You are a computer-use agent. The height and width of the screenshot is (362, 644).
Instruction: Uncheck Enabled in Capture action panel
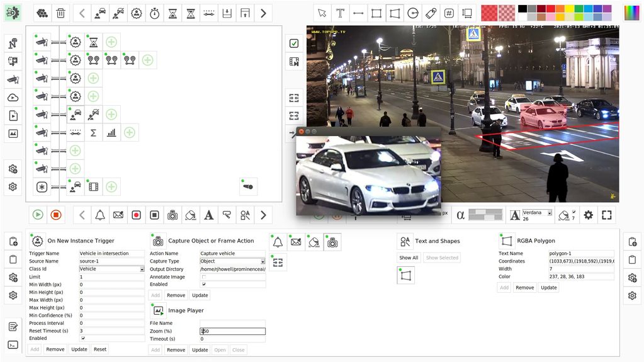[203, 285]
